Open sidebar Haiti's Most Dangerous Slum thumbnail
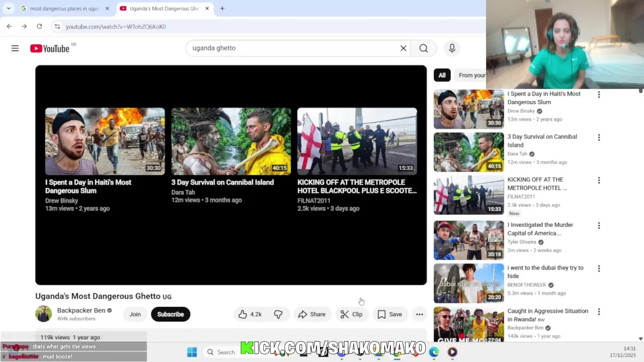Screen dimensions: 644x362 click(x=468, y=109)
